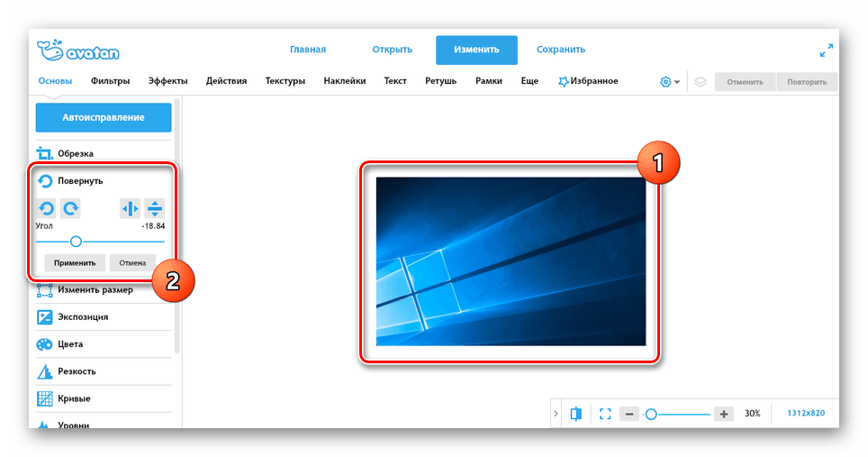The width and height of the screenshot is (868, 457).
Task: Switch to Действия section
Action: pos(226,81)
